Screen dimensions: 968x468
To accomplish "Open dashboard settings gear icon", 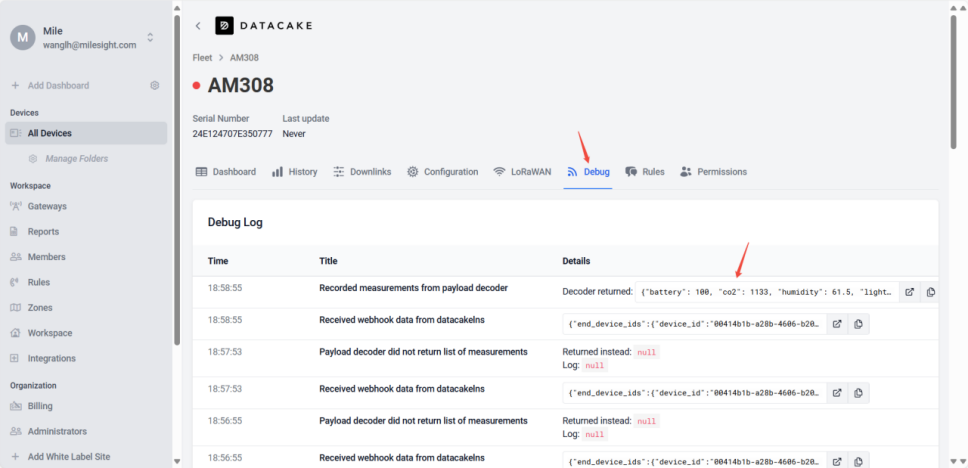I will [155, 85].
